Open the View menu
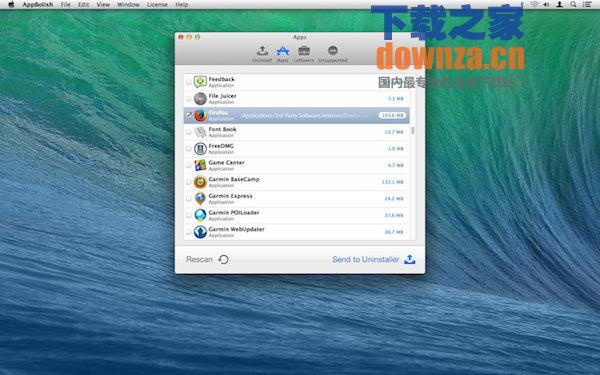Image resolution: width=600 pixels, height=375 pixels. tap(103, 5)
